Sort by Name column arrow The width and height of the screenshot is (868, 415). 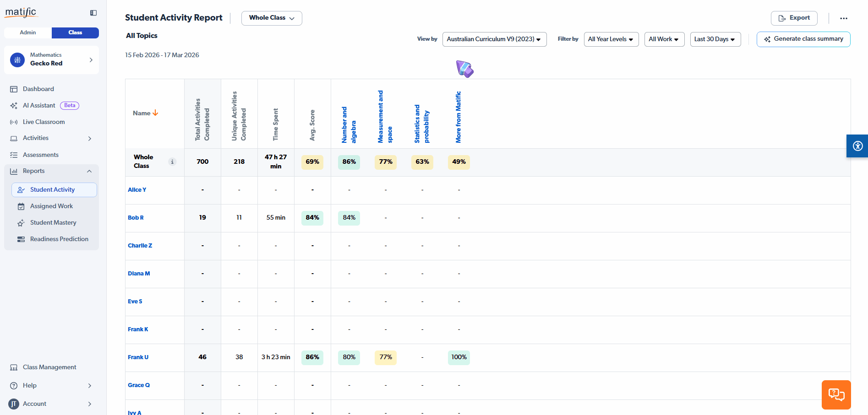click(x=155, y=113)
